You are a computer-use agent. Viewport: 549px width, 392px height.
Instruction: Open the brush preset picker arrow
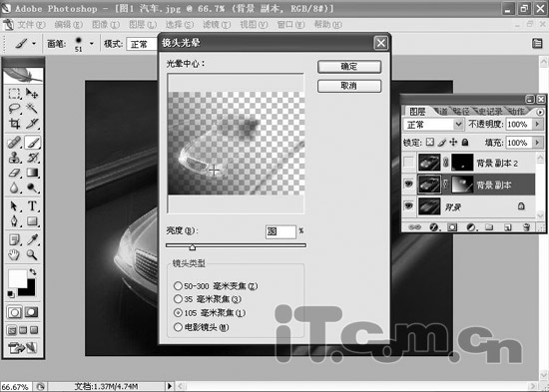92,44
